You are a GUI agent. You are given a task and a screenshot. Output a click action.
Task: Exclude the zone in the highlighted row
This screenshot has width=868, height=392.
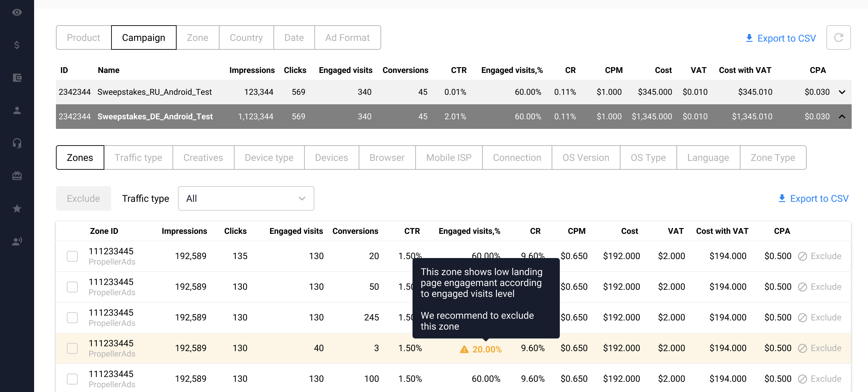tap(820, 348)
